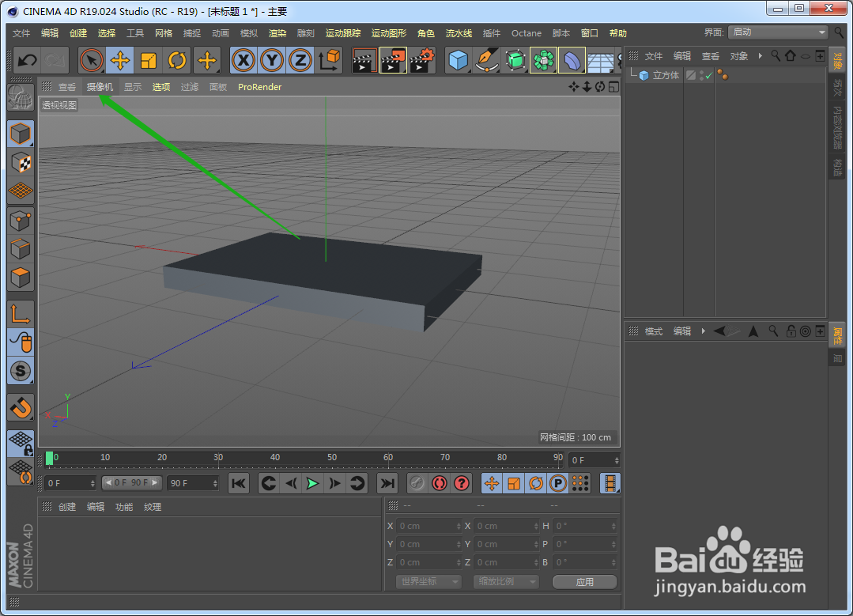The width and height of the screenshot is (853, 616).
Task: Click frame 50 on timeline ruler
Action: (x=332, y=458)
